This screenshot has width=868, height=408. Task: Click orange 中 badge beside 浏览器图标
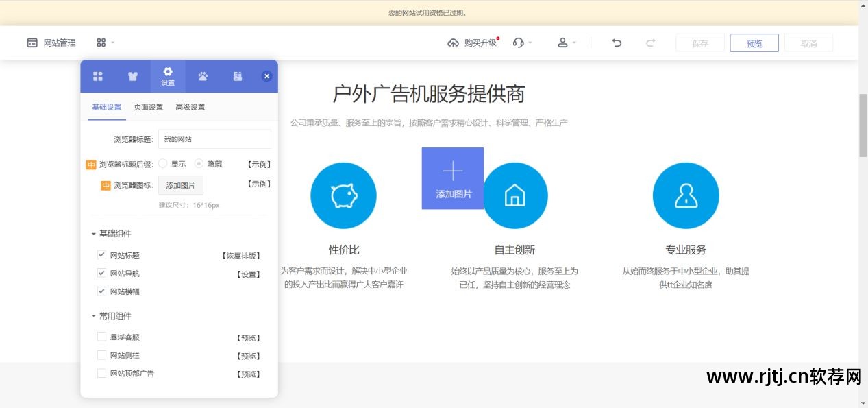tap(106, 185)
